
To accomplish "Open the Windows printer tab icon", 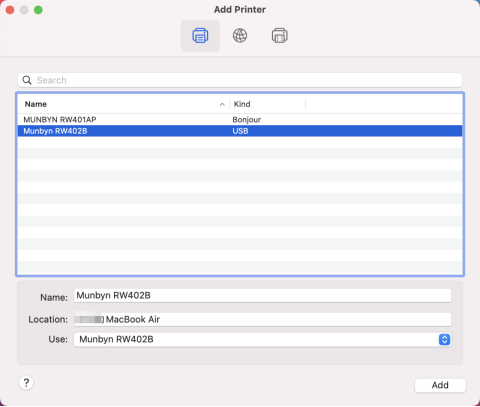I will 280,36.
